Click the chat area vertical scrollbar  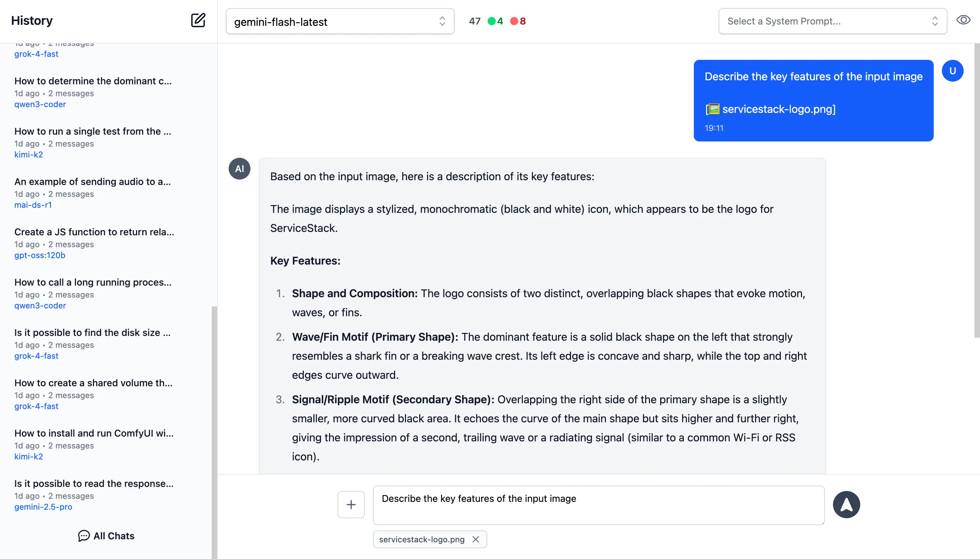(977, 190)
